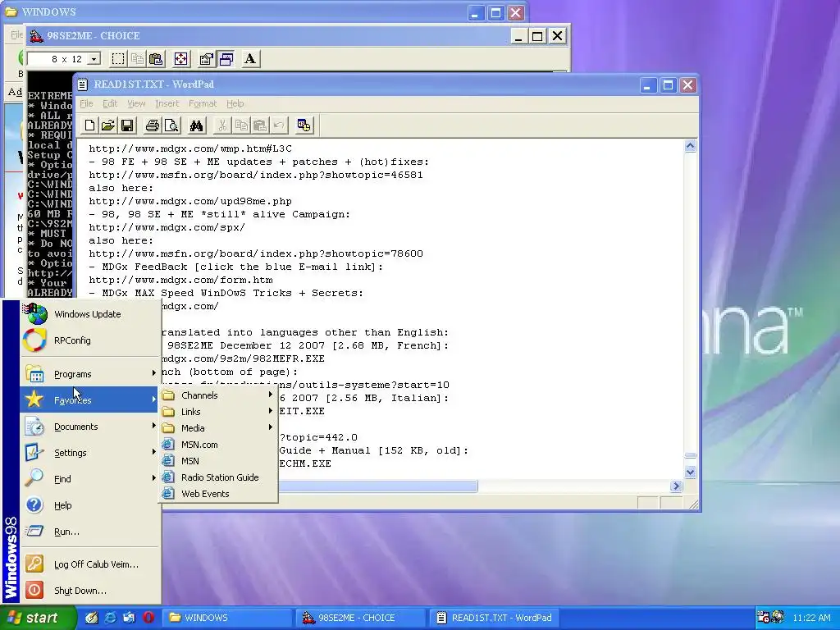Expand the Media favorites folder
Image resolution: width=840 pixels, height=630 pixels.
(218, 428)
